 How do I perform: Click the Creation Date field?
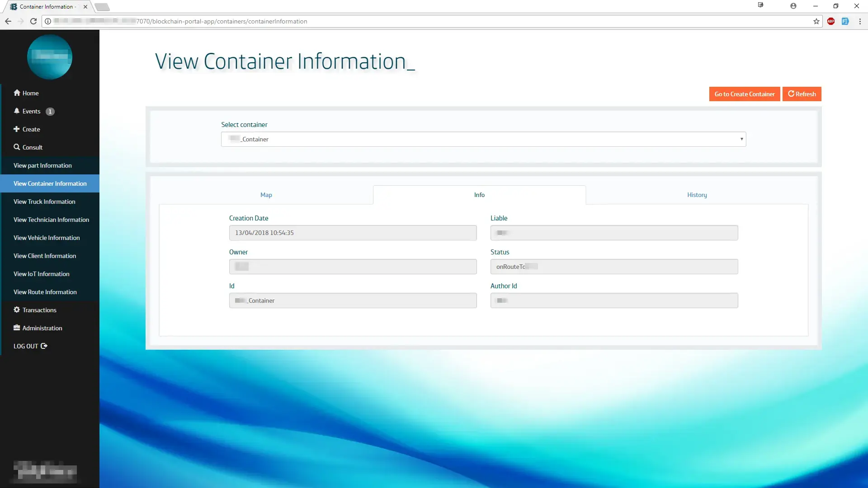(353, 233)
